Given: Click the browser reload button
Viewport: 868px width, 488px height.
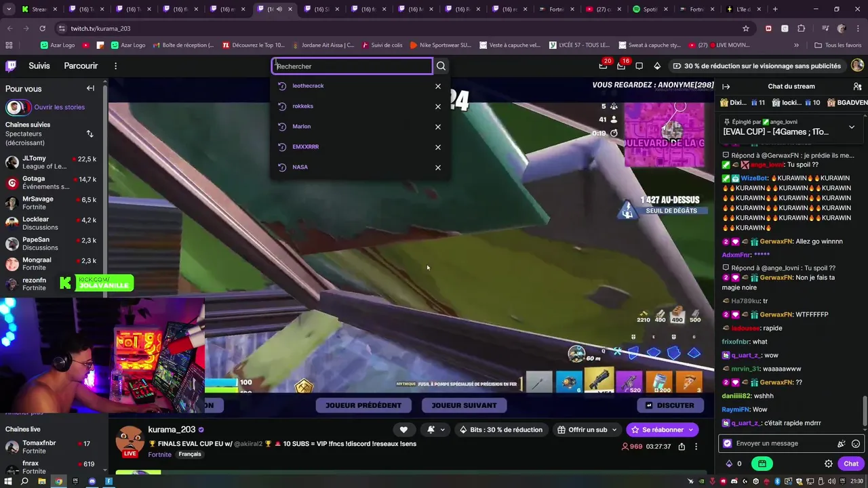Looking at the screenshot, I should (x=42, y=28).
